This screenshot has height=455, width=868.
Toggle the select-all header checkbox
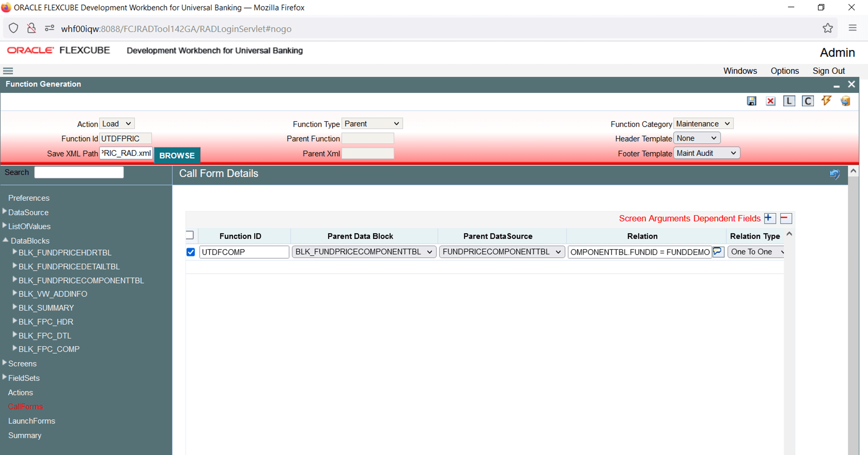pos(190,235)
